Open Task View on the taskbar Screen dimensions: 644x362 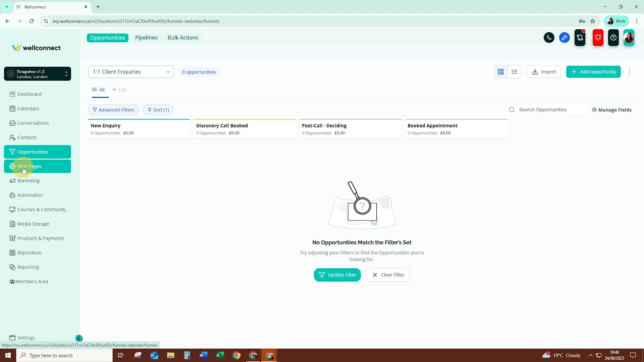coord(120,356)
